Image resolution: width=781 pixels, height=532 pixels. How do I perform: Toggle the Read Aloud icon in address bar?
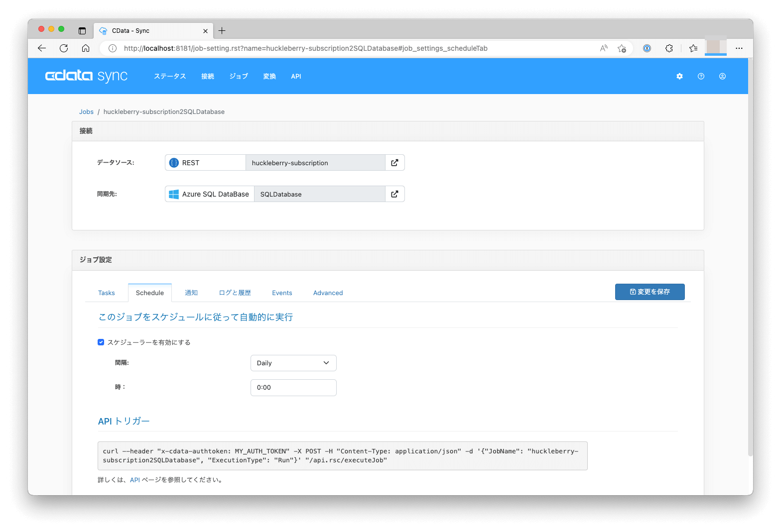click(604, 48)
